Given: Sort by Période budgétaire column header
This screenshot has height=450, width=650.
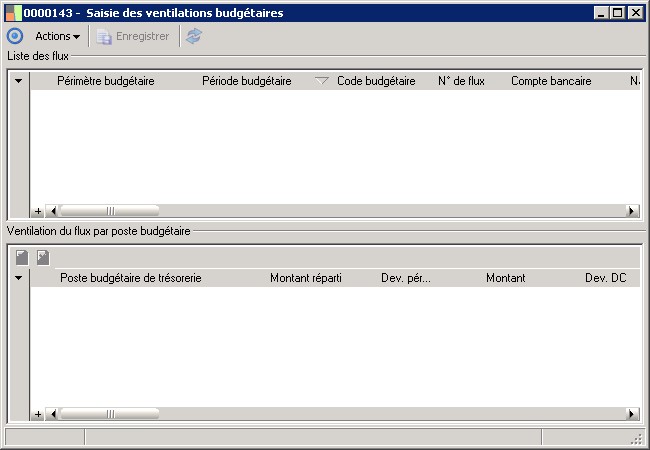Looking at the screenshot, I should [247, 81].
